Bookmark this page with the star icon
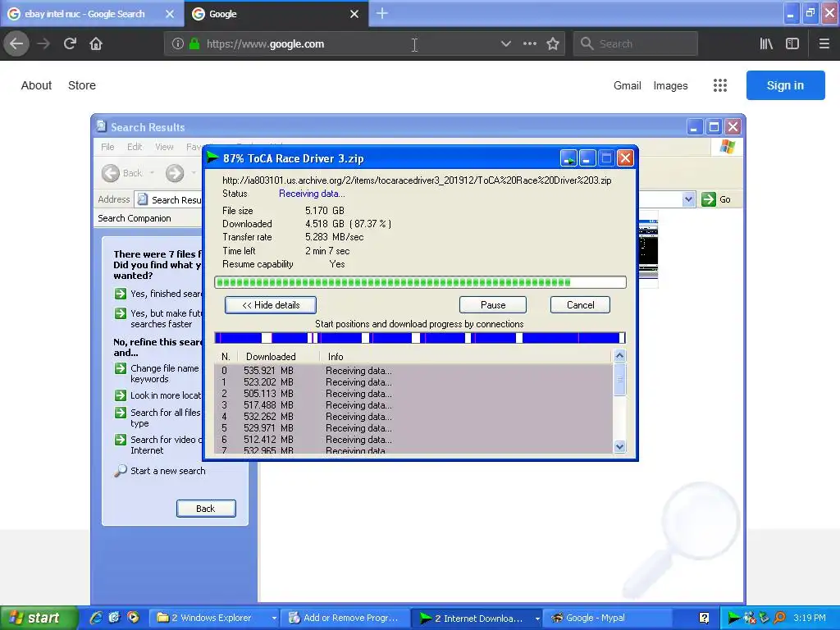This screenshot has height=630, width=840. (553, 44)
